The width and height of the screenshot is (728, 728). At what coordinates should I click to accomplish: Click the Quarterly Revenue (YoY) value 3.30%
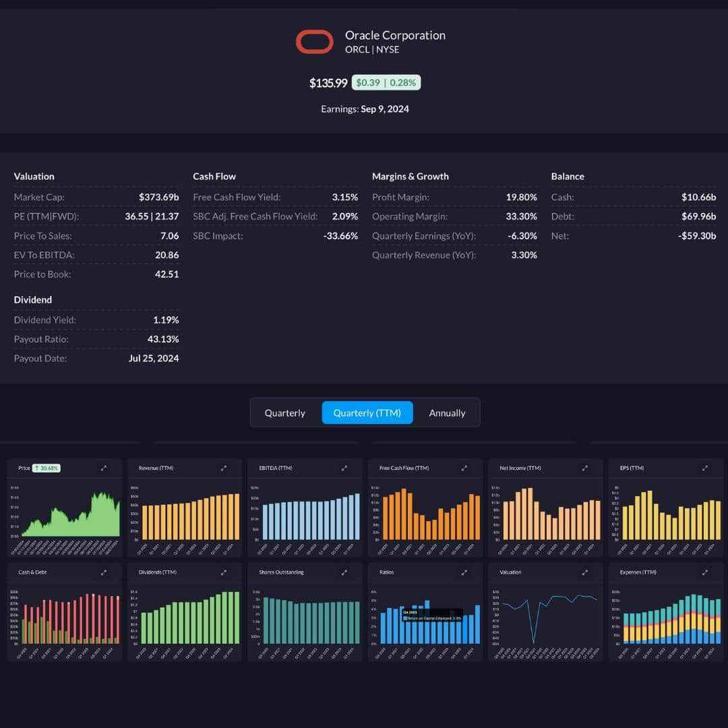(x=524, y=255)
